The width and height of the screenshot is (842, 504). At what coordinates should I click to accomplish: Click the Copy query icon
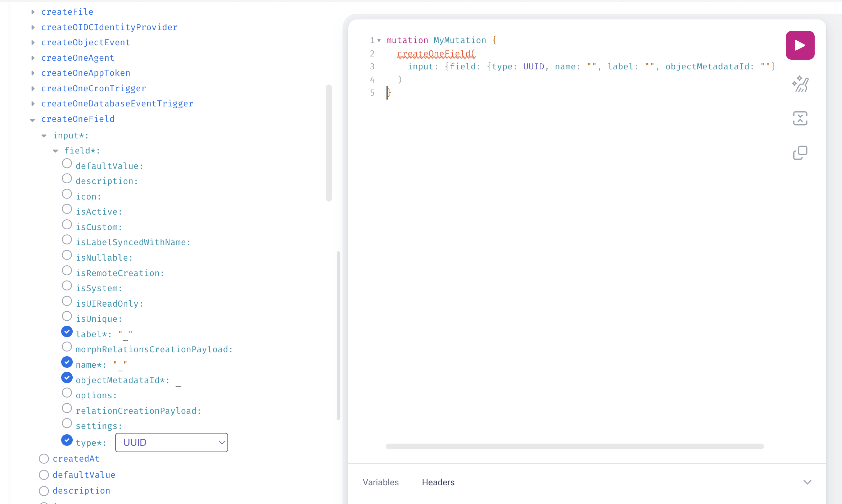pyautogui.click(x=800, y=153)
